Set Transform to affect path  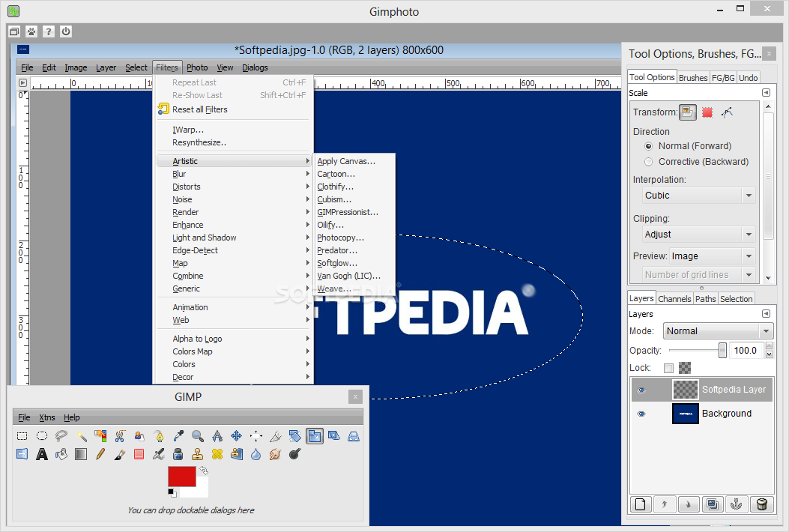[727, 112]
